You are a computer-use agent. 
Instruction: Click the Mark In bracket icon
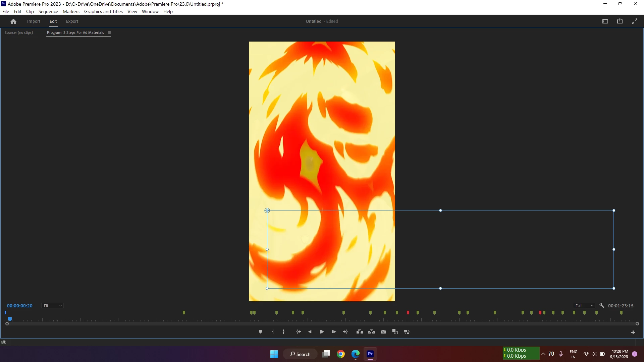click(273, 332)
